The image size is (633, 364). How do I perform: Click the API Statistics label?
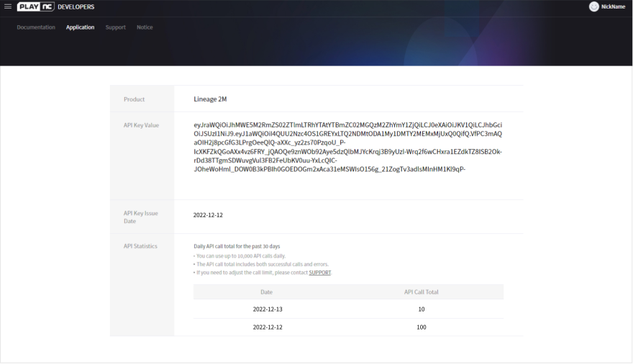pos(140,246)
